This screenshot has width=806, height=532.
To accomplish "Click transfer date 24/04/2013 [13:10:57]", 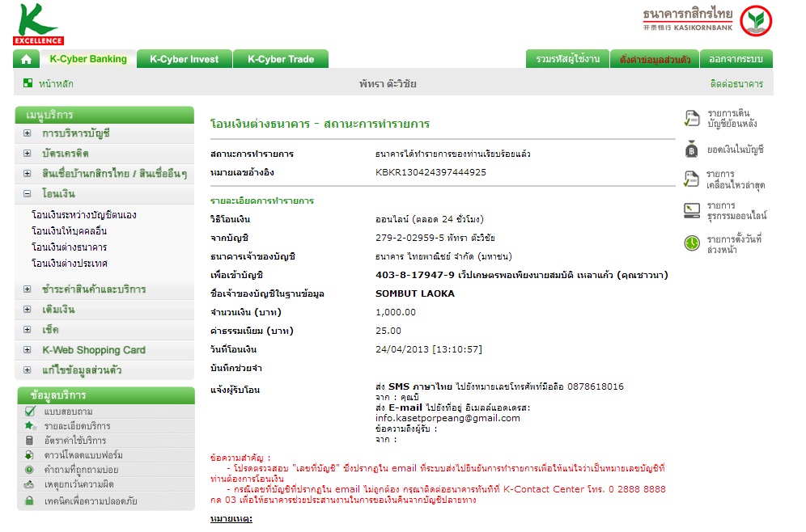I will pos(429,349).
